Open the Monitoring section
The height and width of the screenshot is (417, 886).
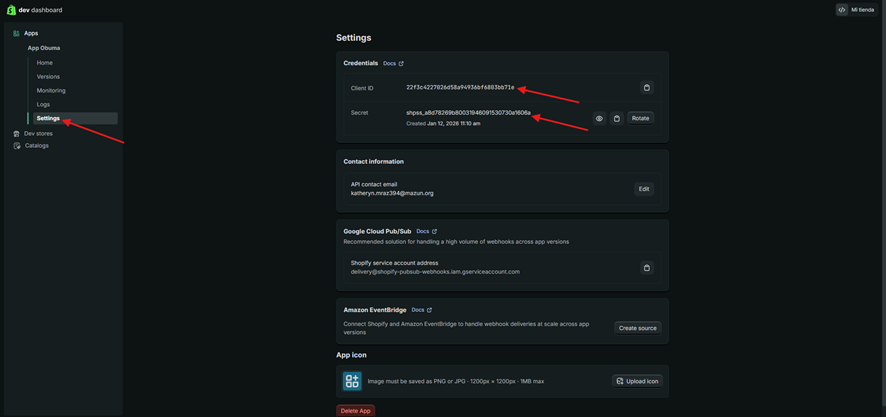coord(51,91)
